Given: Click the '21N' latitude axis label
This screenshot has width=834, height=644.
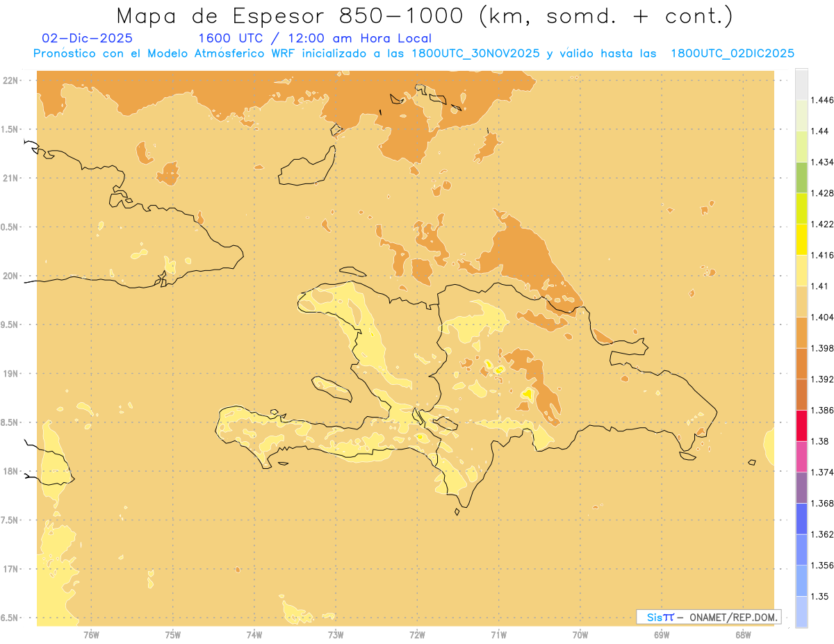Looking at the screenshot, I should (10, 178).
